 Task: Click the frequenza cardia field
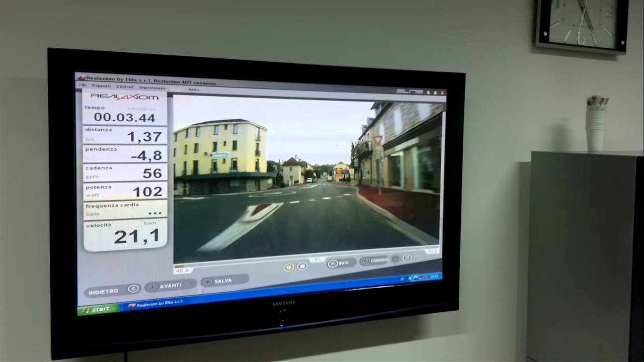125,210
